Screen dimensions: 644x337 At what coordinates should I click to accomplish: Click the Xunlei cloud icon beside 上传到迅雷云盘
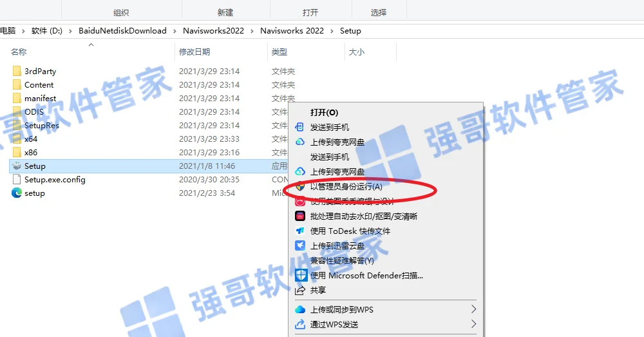click(300, 246)
